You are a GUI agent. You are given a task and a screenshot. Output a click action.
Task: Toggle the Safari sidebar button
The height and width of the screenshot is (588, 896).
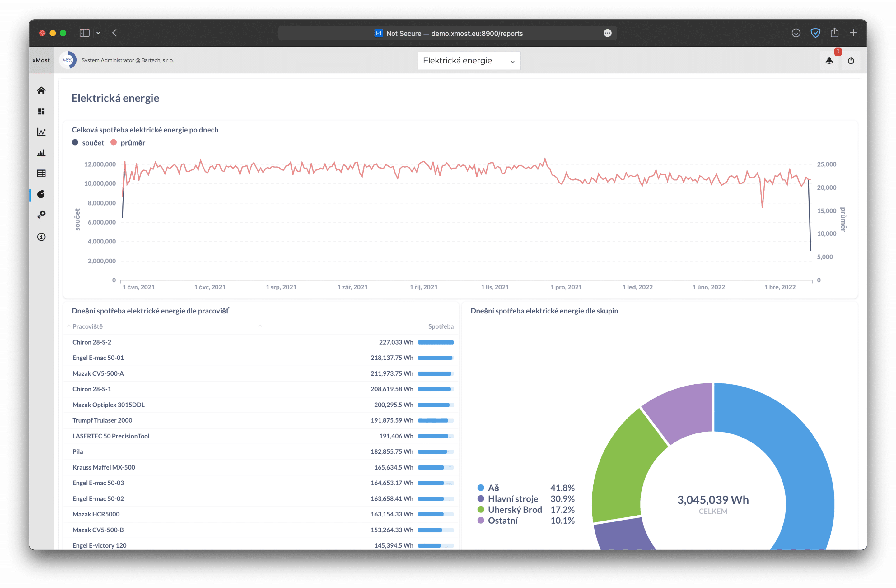84,33
